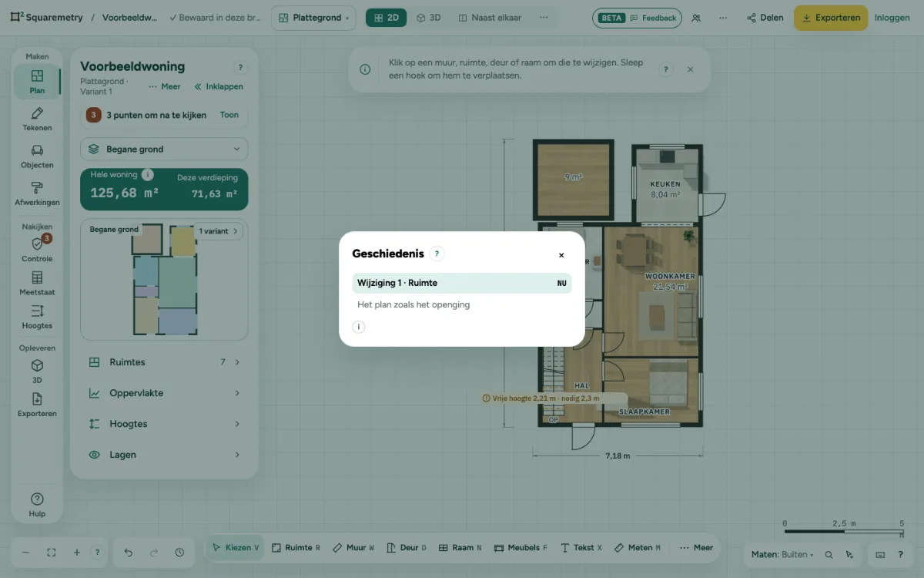Activate the 2D view toggle
The height and width of the screenshot is (578, 924).
[x=387, y=18]
